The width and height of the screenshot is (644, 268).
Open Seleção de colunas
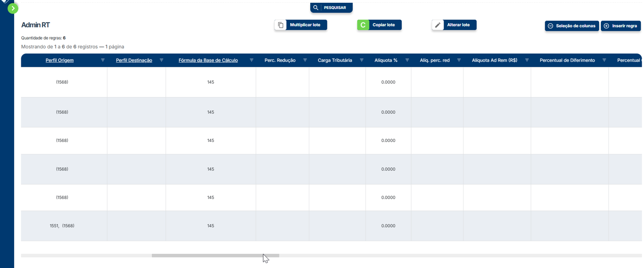point(572,26)
